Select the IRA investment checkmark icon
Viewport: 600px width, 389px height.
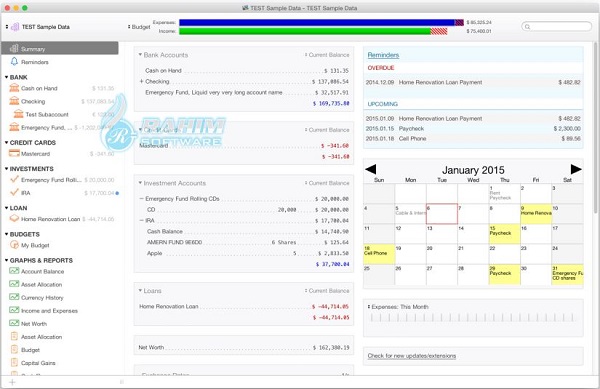[14, 192]
